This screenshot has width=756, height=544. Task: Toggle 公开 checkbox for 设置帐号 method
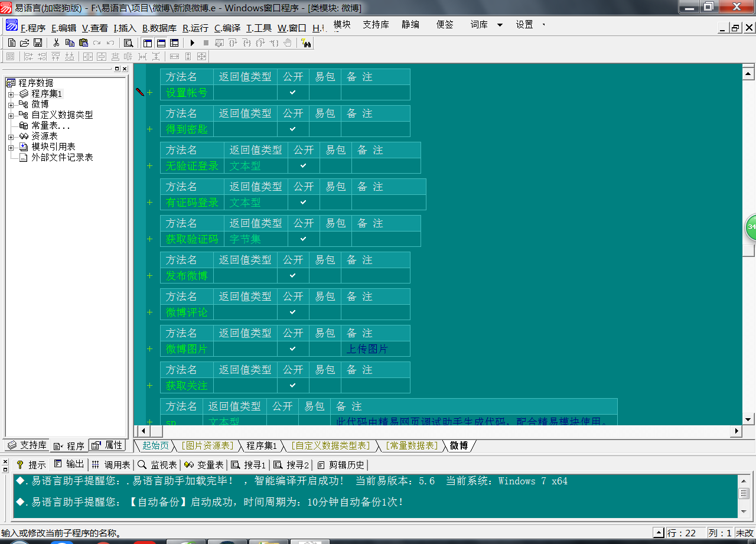293,93
